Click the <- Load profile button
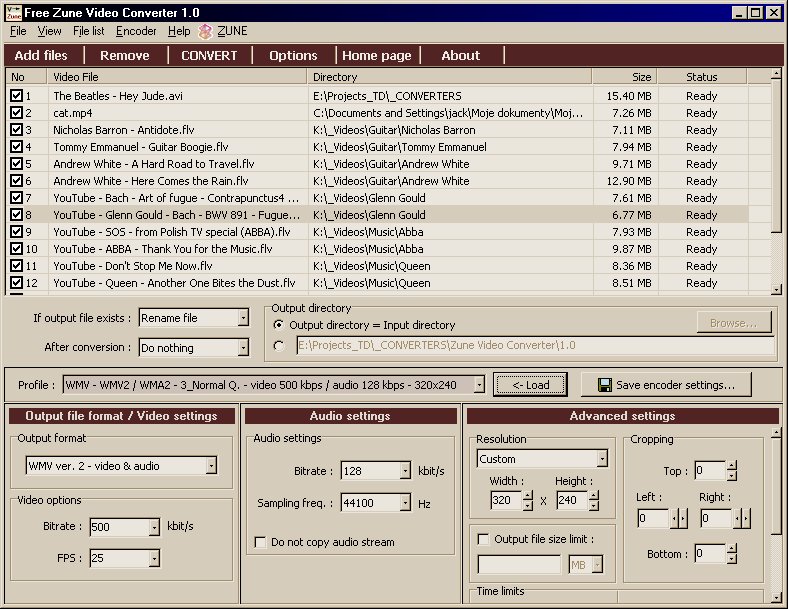Screen dimensions: 788x609 click(530, 385)
